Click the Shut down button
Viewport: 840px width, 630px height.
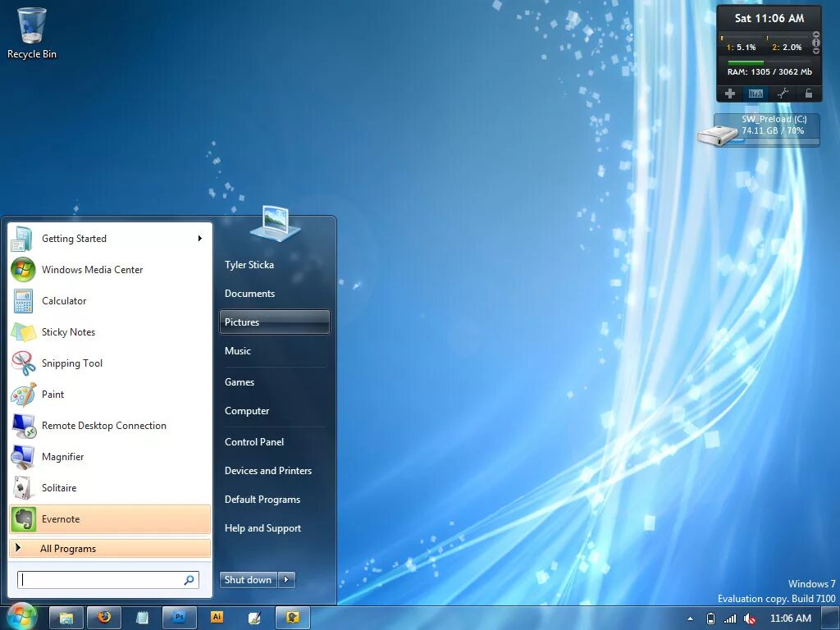[248, 580]
